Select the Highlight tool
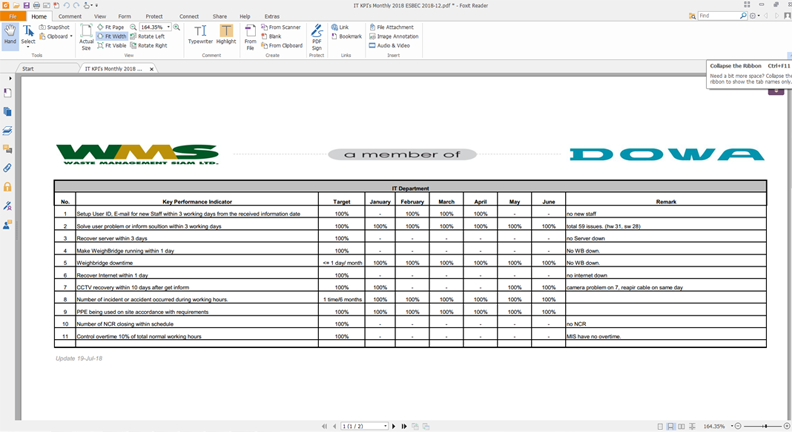792x432 pixels. click(226, 35)
